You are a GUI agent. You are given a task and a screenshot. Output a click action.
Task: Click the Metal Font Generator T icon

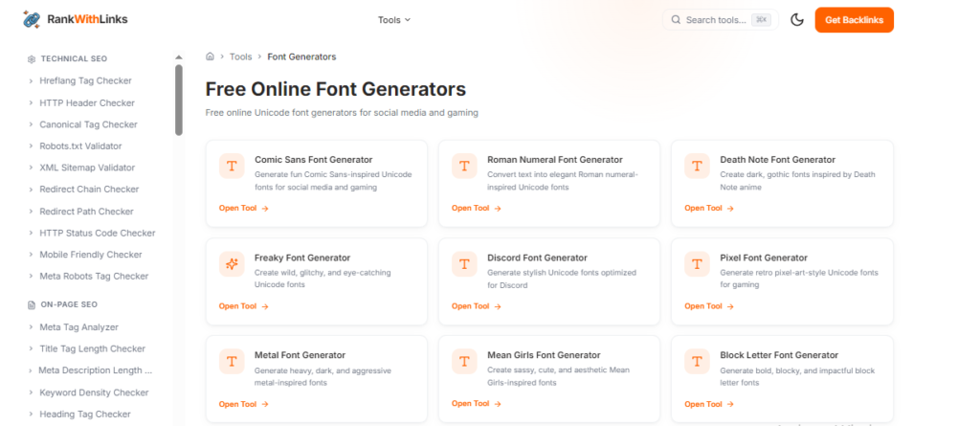click(232, 362)
